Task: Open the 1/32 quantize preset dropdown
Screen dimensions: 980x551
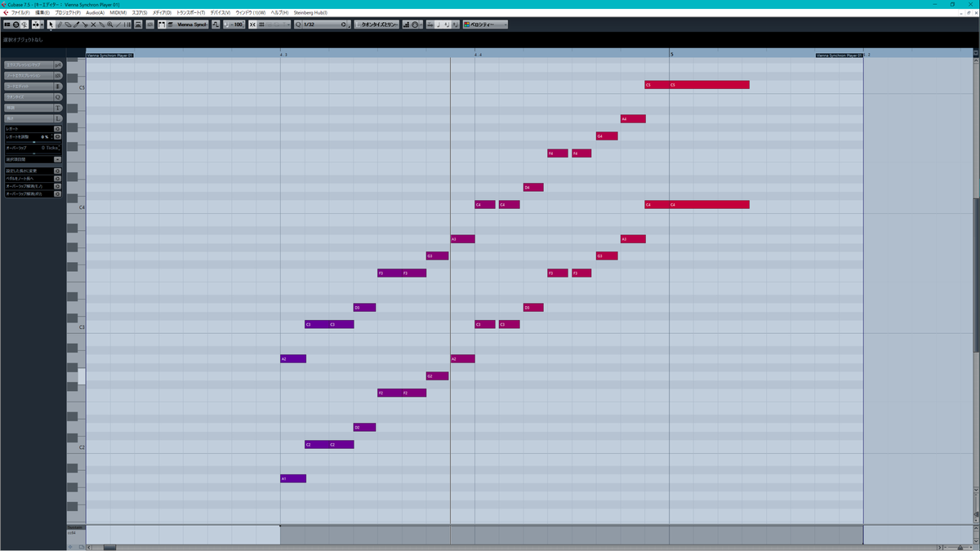Action: click(323, 24)
